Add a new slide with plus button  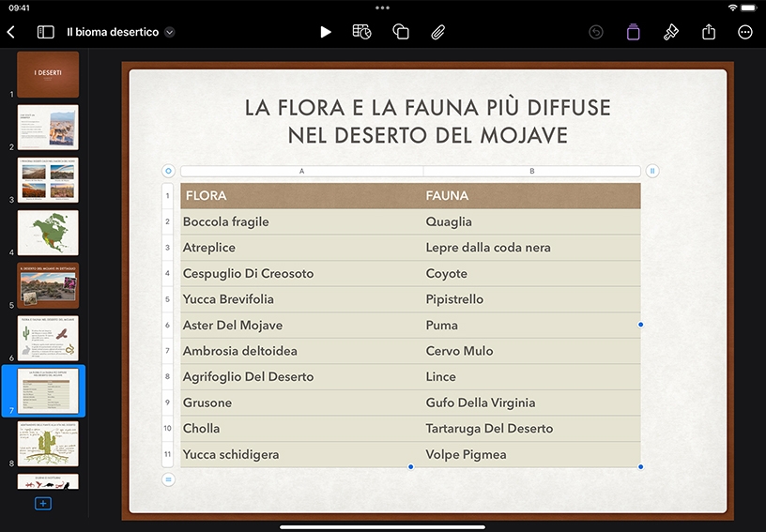43,503
